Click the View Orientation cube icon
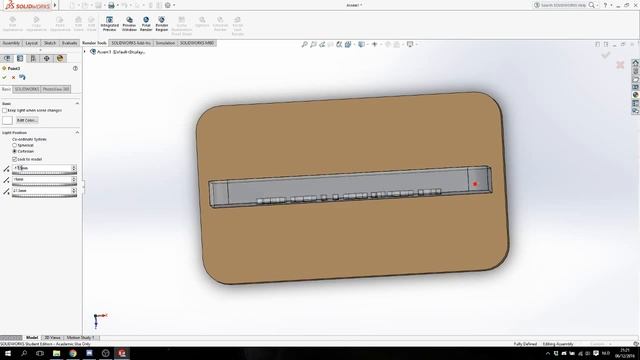This screenshot has height=360, width=640. (x=348, y=44)
